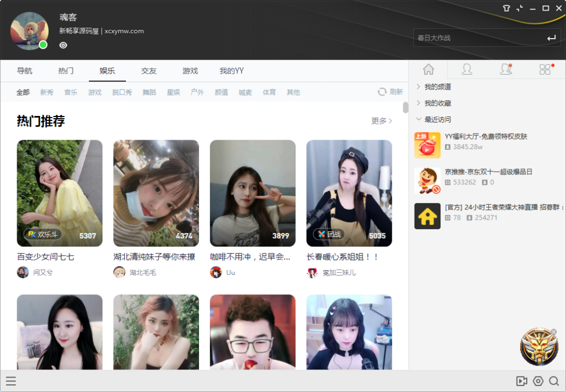Open the groups icon with red notification dot
Viewport: 566px width, 392px height.
click(505, 69)
